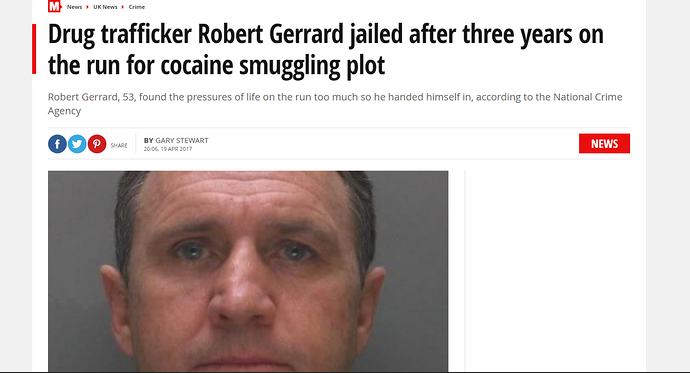The height and width of the screenshot is (373, 690).
Task: Click the grey page margin on far right
Action: coord(668,186)
